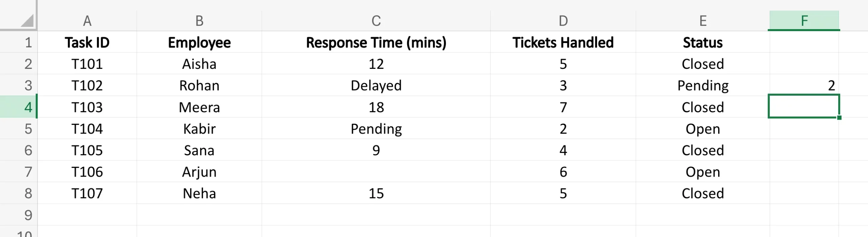Select row 4 header

(19, 107)
